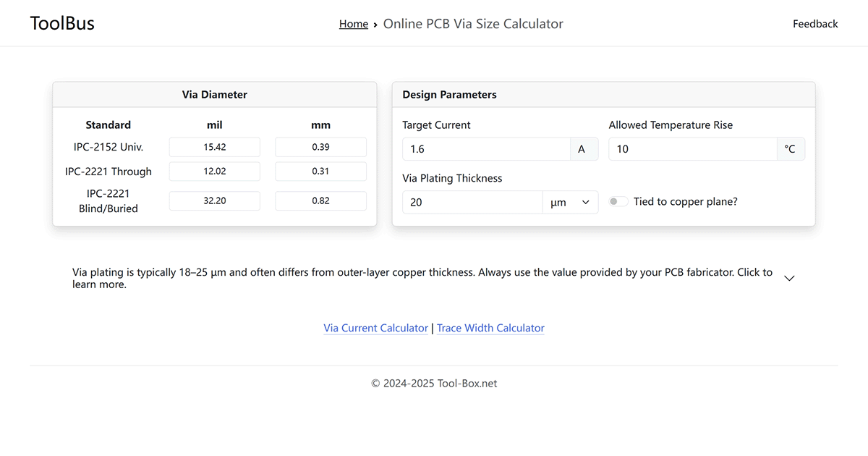The image size is (868, 456).
Task: Click the Allowed Temperature Rise input field
Action: click(692, 148)
